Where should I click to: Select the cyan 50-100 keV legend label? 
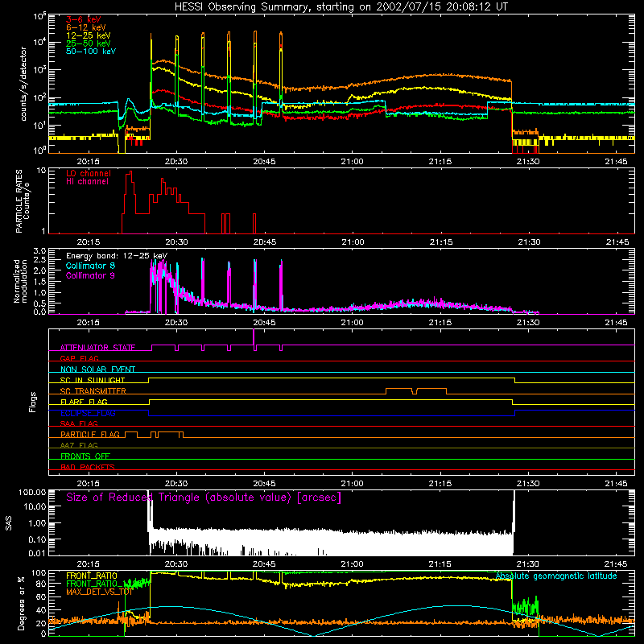[x=91, y=52]
